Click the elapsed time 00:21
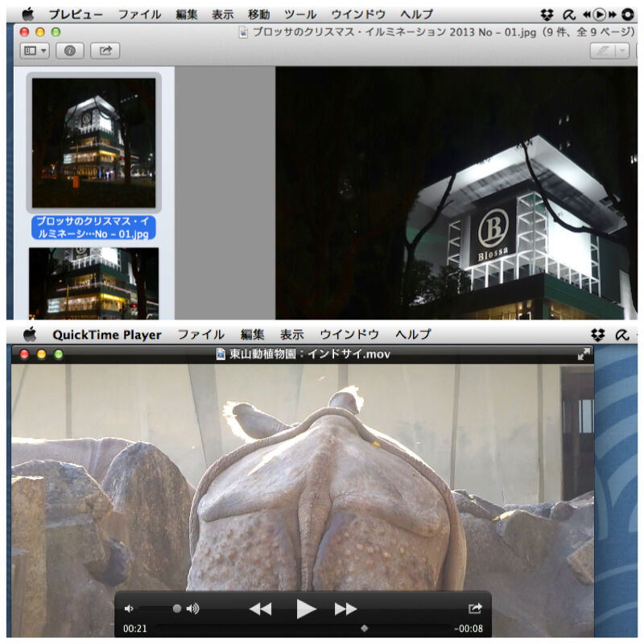 coord(134,629)
